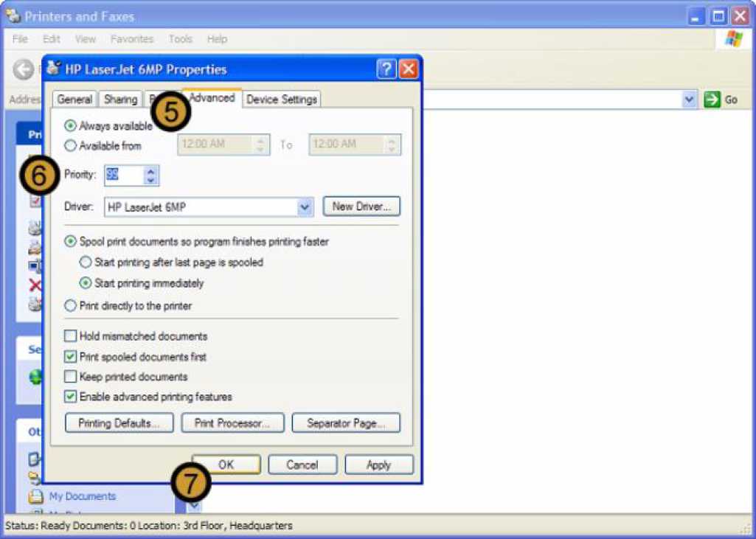Open the Edit menu in Printers and Faxes
The image size is (756, 539).
52,39
